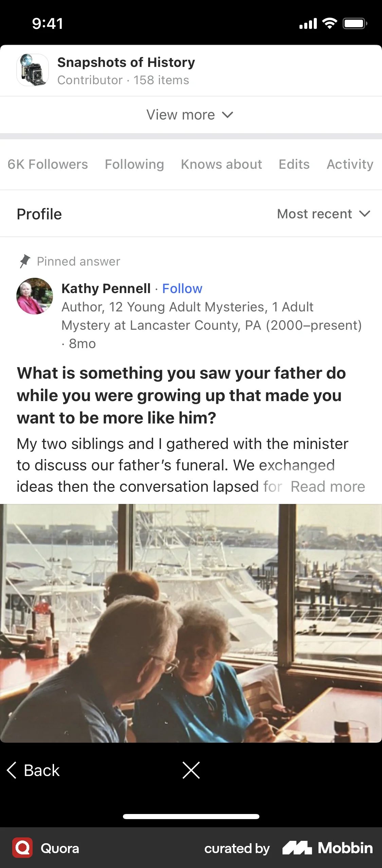Viewport: 382px width, 868px height.
Task: Tap the battery status icon
Action: [x=354, y=24]
